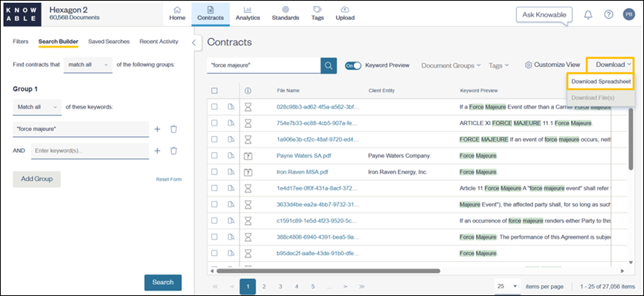Check the box for Iron Raven MSA.pdf
This screenshot has width=644, height=296.
[214, 172]
